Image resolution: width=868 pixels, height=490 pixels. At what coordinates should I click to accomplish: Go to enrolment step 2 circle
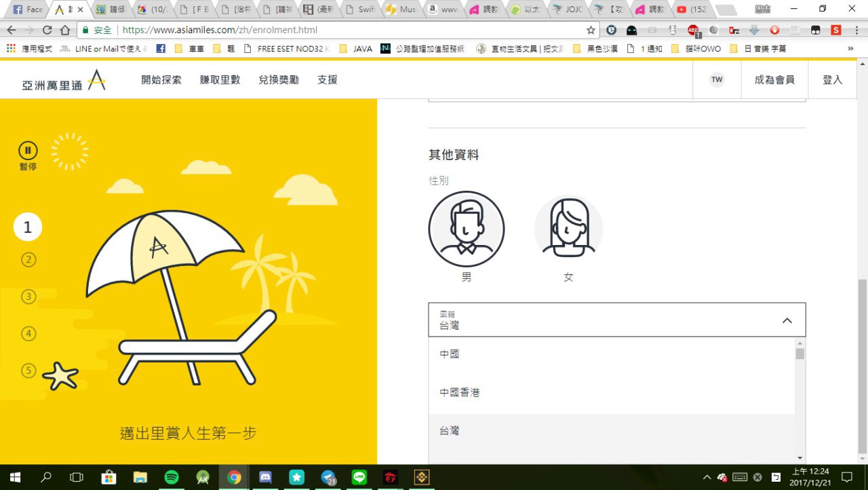28,260
